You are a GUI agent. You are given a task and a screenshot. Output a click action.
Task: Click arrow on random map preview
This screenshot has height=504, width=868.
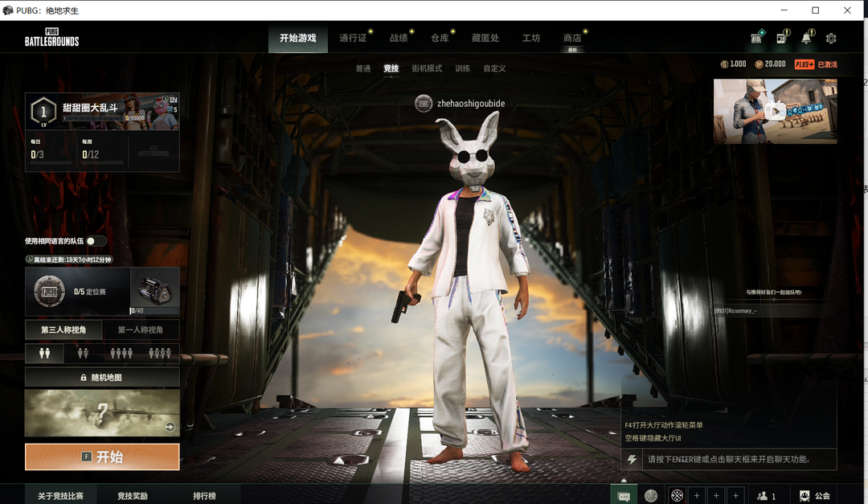pos(170,428)
